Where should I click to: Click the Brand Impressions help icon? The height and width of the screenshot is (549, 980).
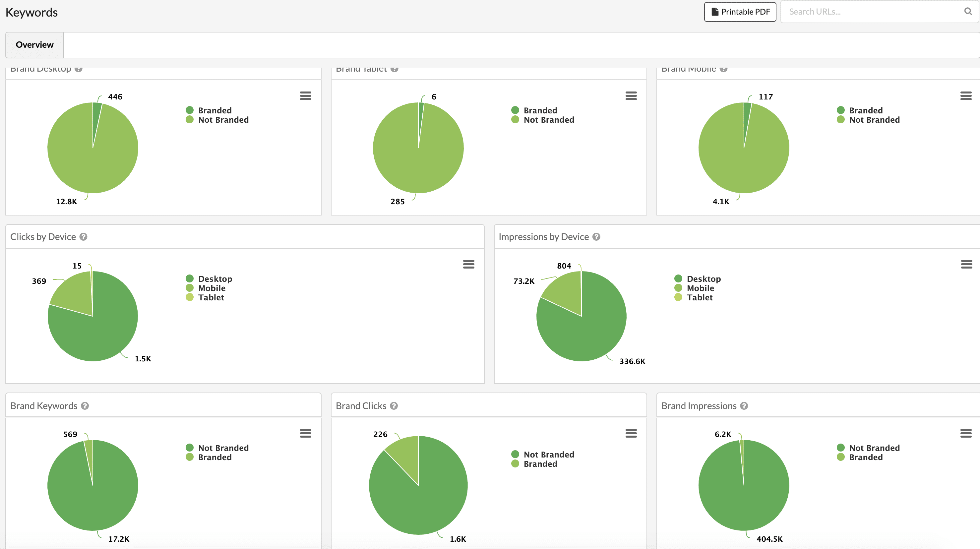coord(744,405)
